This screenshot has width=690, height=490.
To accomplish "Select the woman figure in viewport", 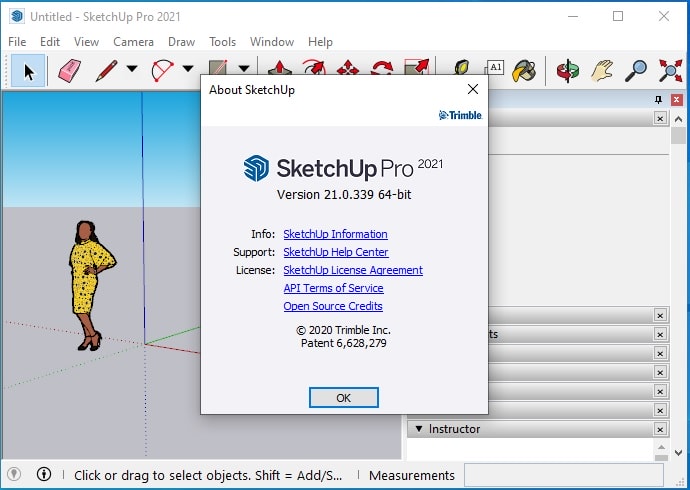I will (x=91, y=285).
